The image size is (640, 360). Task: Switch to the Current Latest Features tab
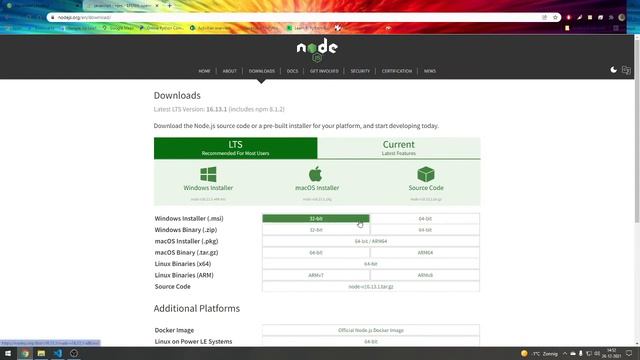click(399, 148)
